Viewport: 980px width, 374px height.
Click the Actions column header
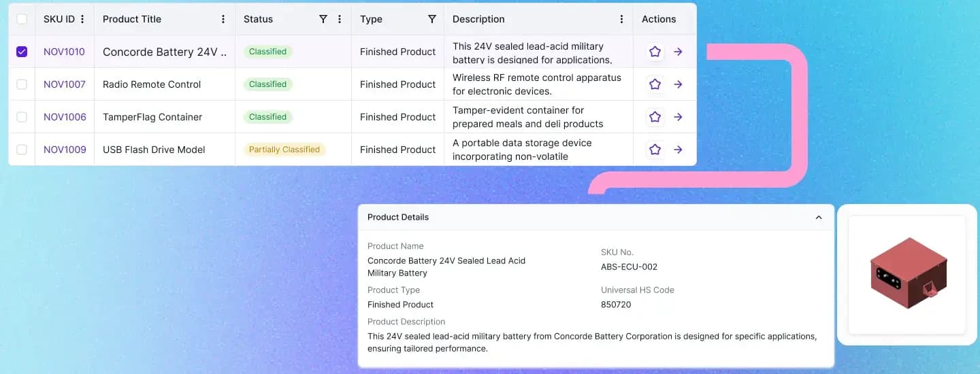(x=659, y=19)
